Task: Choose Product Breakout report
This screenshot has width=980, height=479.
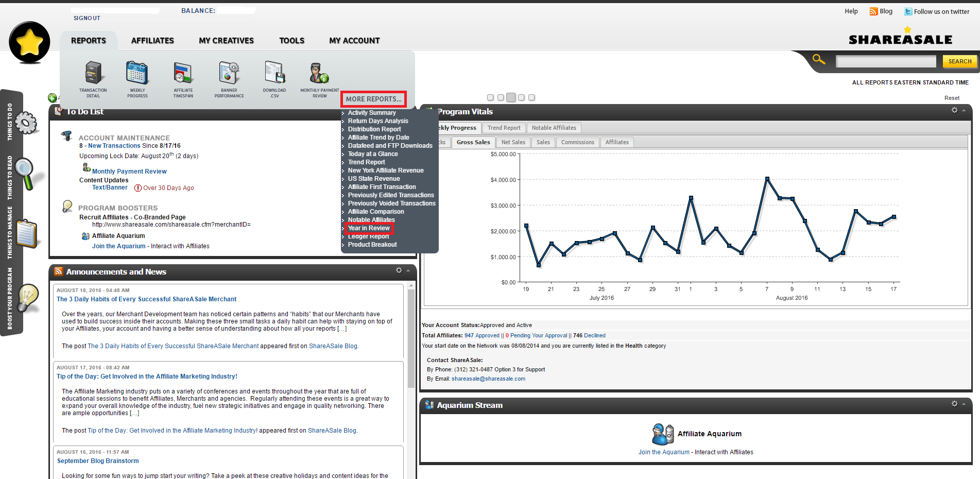Action: 372,245
